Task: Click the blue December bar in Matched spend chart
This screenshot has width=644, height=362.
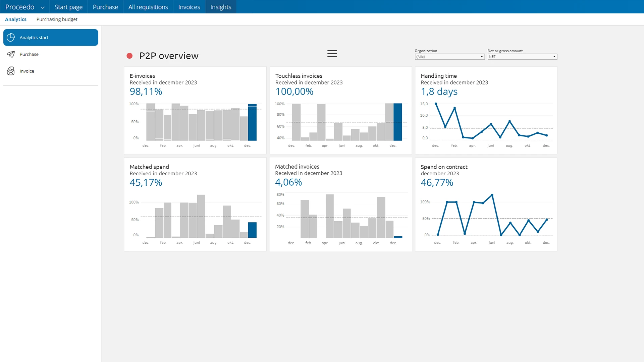Action: (x=252, y=230)
